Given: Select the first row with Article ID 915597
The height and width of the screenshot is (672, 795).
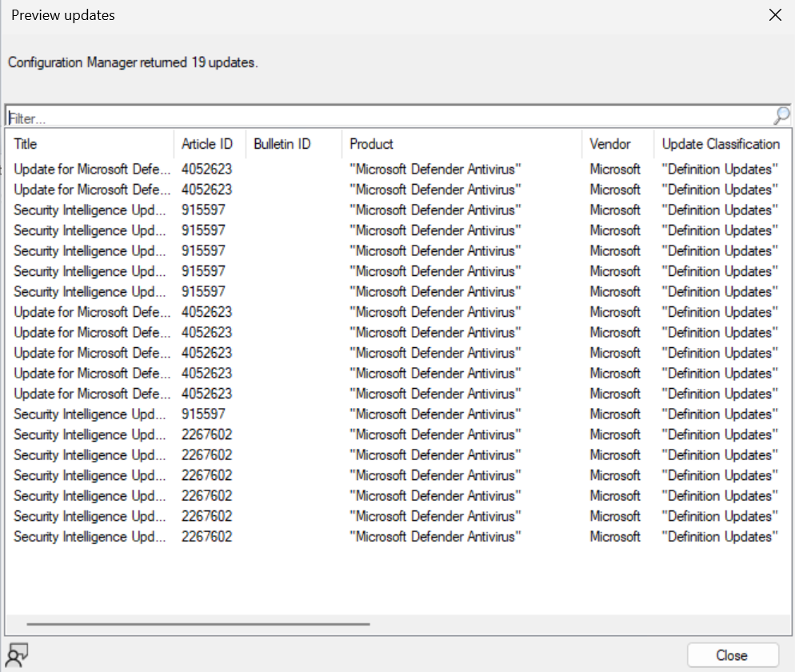Looking at the screenshot, I should [x=92, y=210].
